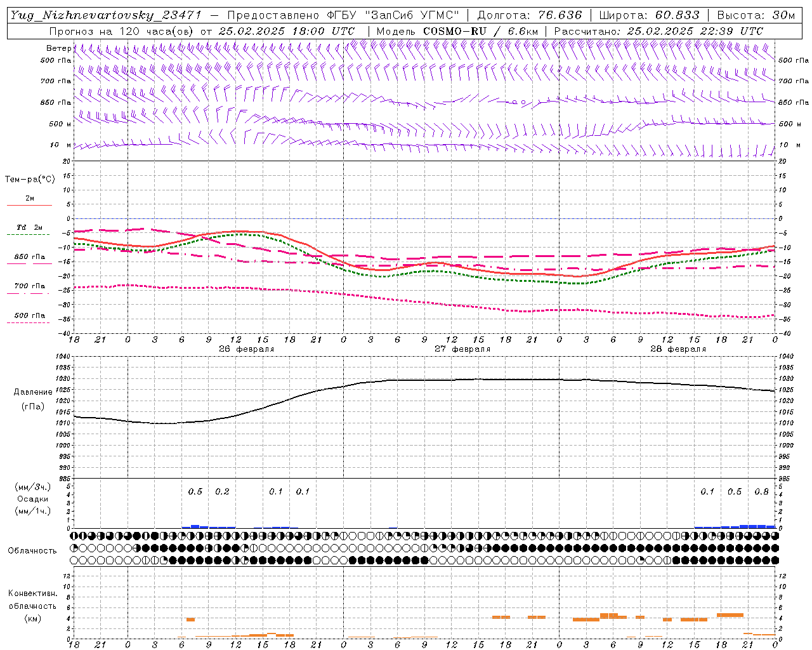Click the '26 февраля' date label

point(247,349)
